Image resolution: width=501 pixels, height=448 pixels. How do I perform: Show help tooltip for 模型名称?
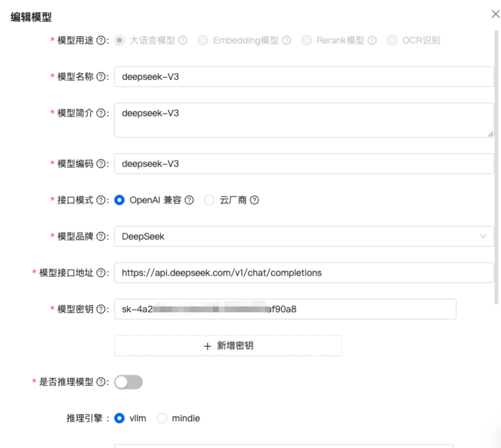tap(102, 77)
